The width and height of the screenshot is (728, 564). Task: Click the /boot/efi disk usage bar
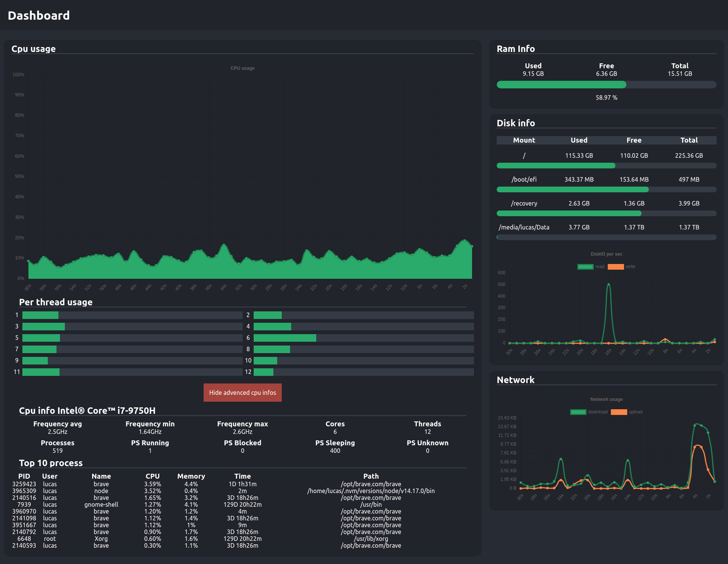(x=606, y=190)
